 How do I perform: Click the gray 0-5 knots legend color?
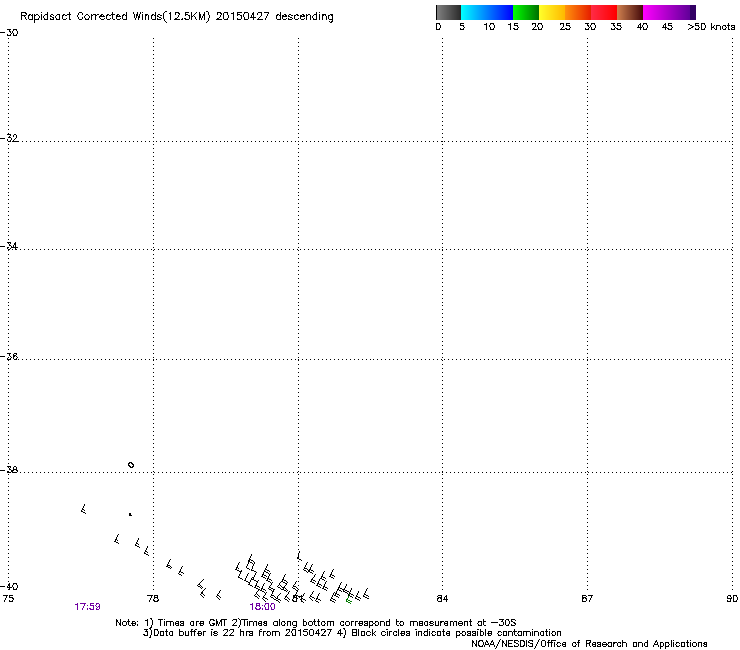(x=448, y=12)
